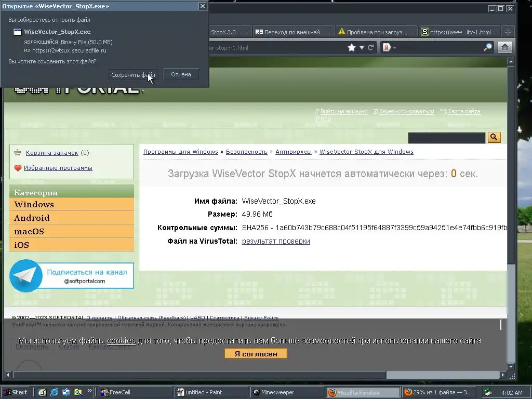Open the VirusTotal результат проверки link

coord(276,241)
